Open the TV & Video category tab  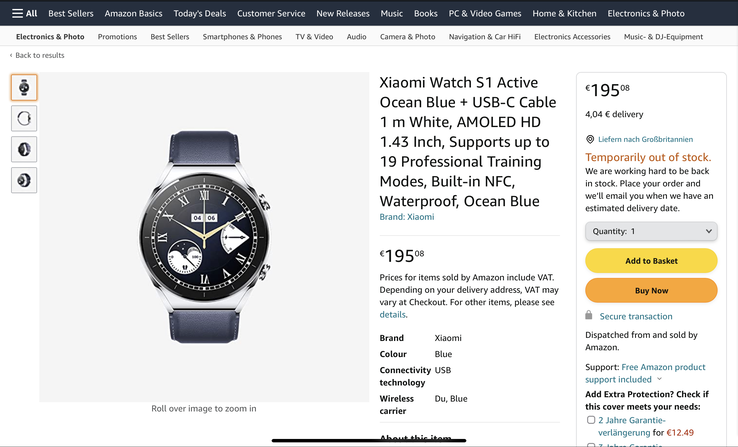314,37
